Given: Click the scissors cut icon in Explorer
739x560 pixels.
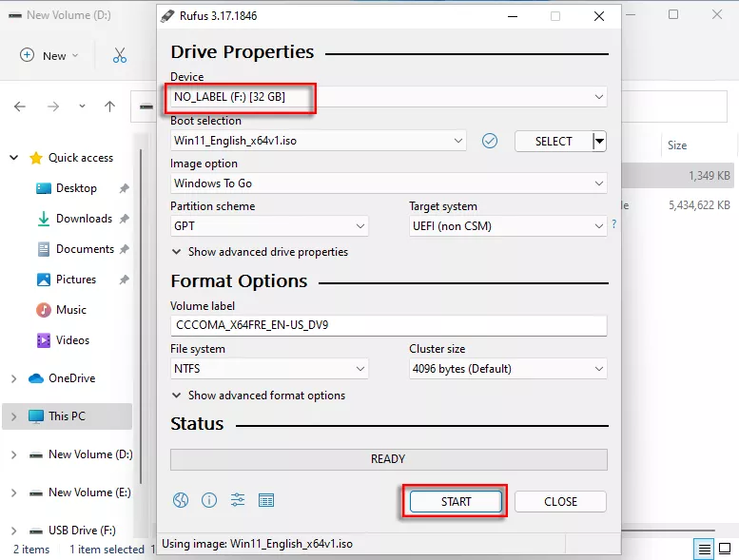Looking at the screenshot, I should [120, 55].
